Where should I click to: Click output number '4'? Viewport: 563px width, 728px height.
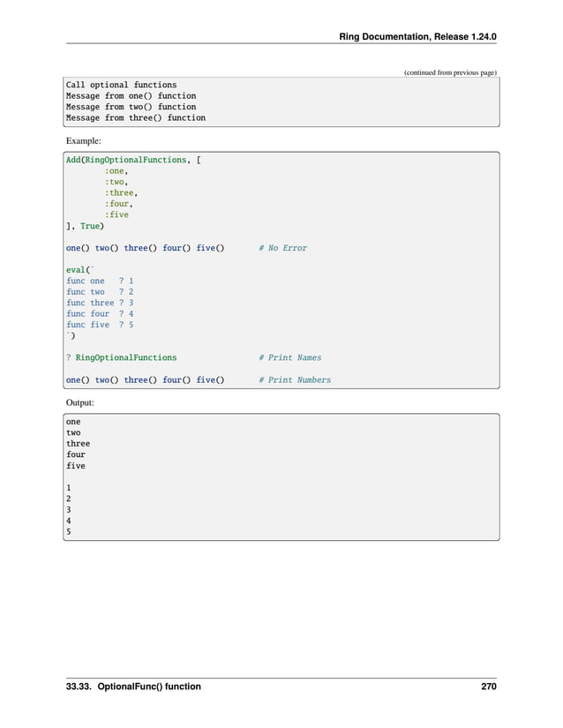tap(69, 521)
